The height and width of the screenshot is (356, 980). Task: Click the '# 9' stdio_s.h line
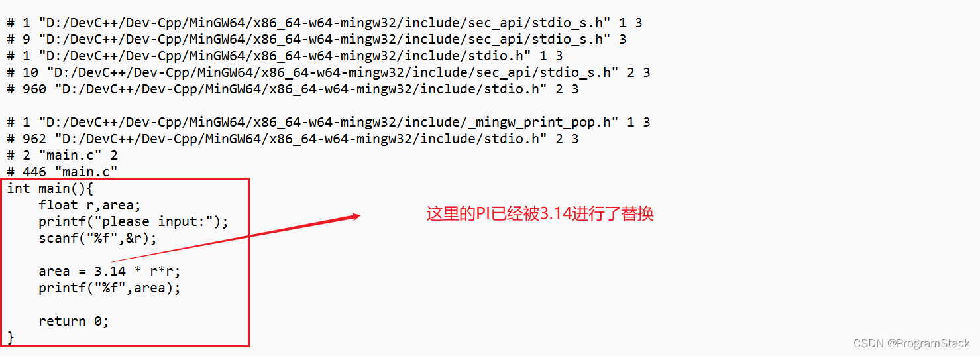[317, 39]
